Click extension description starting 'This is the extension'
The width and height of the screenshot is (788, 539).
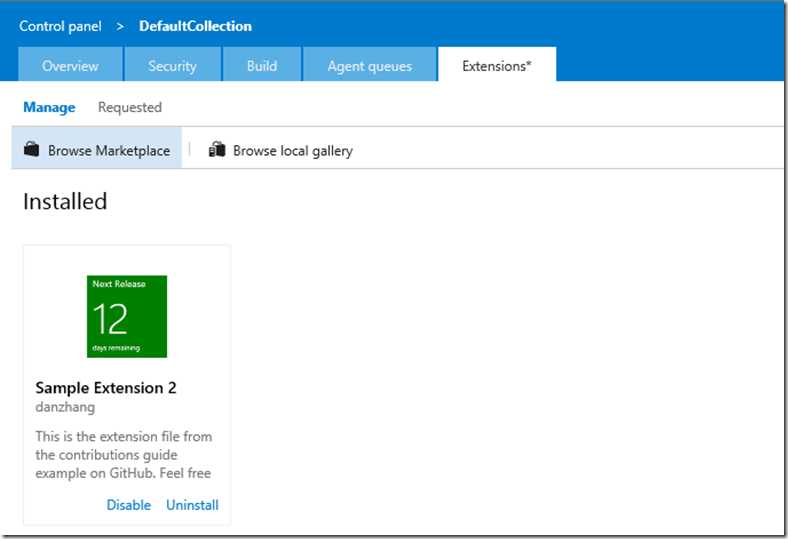124,455
